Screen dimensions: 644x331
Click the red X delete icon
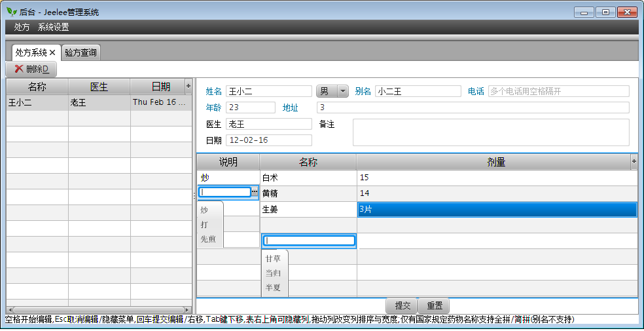click(x=19, y=69)
